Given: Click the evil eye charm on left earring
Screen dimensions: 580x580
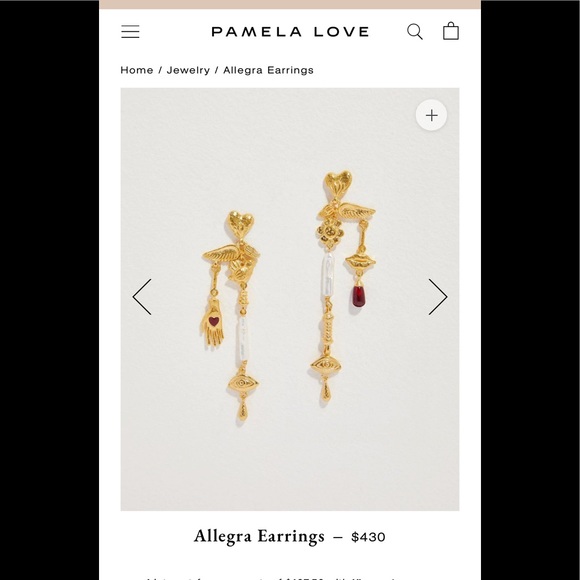Looking at the screenshot, I should coord(243,383).
